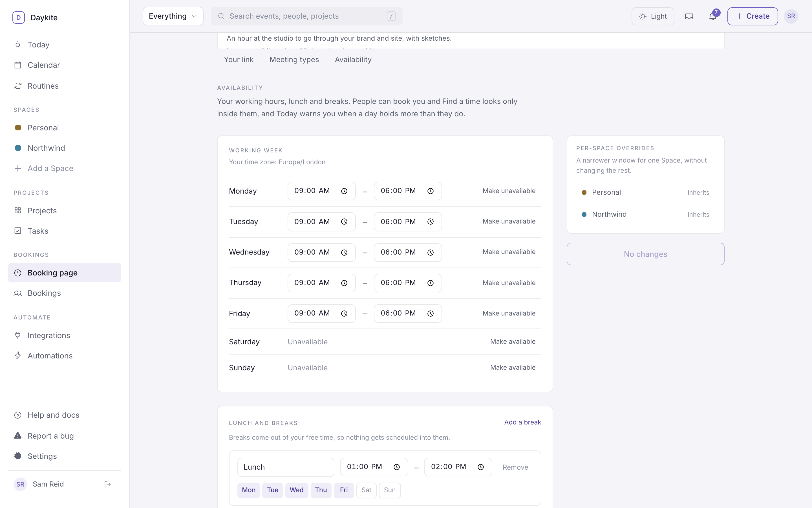This screenshot has width=812, height=508.
Task: Enable Sat for the Lunch break
Action: tap(367, 490)
